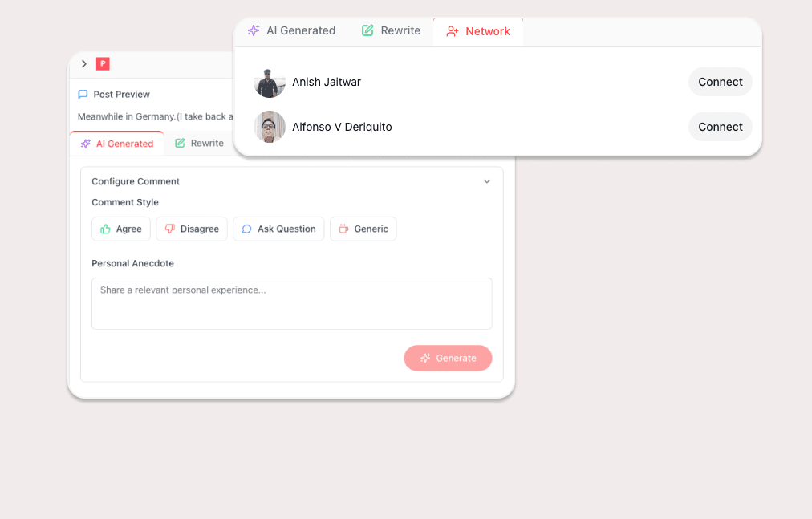Click the Post Preview chat bubble icon
The image size is (812, 519).
coord(83,95)
